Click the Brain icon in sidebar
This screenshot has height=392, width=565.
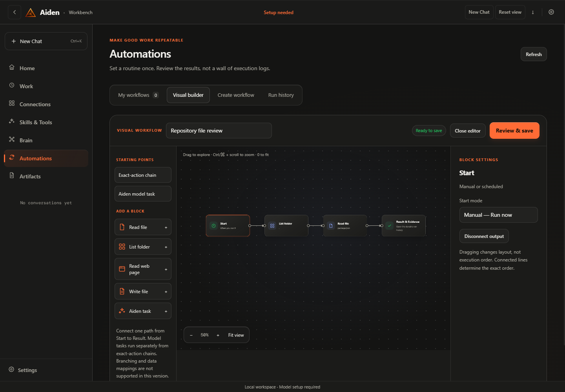(12, 139)
